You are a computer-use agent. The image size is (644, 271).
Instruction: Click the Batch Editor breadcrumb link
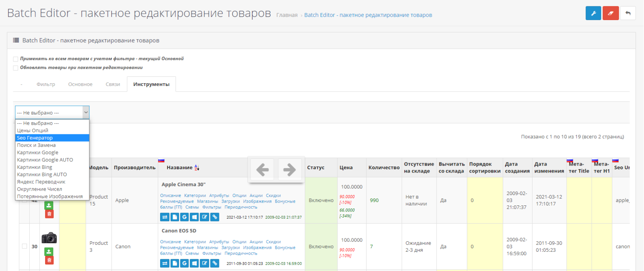368,15
